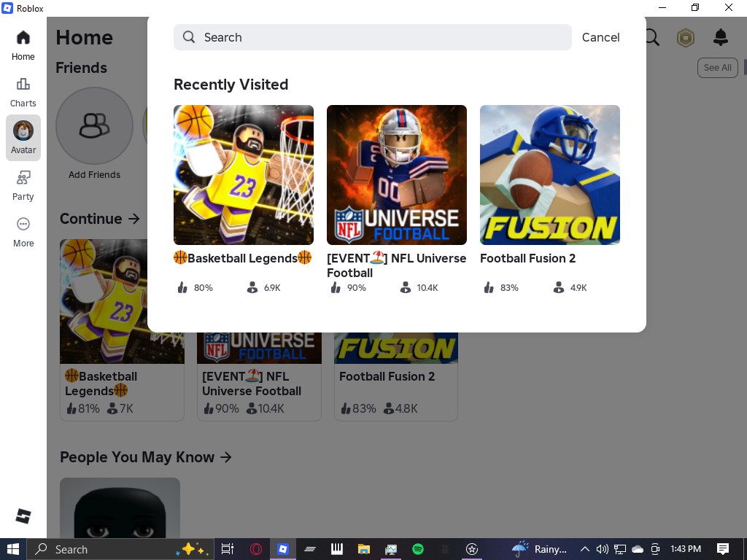The width and height of the screenshot is (747, 560).
Task: Open the Avatar editor
Action: 23,138
